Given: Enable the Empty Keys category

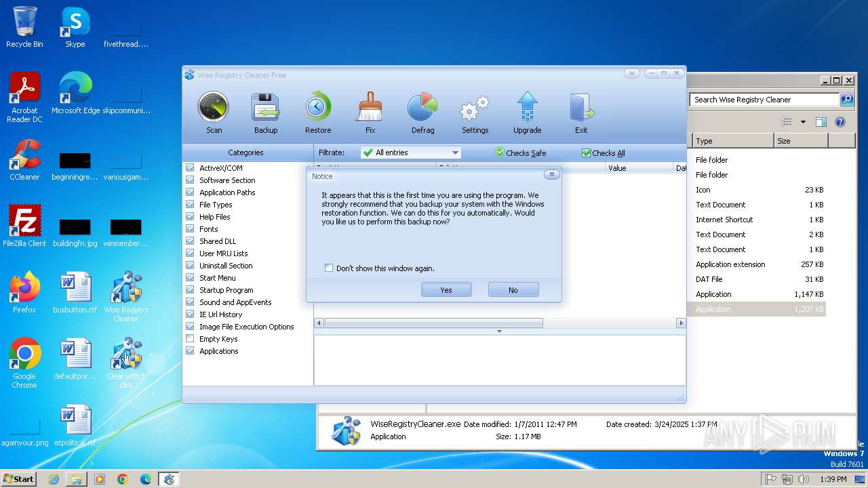Looking at the screenshot, I should pos(191,339).
